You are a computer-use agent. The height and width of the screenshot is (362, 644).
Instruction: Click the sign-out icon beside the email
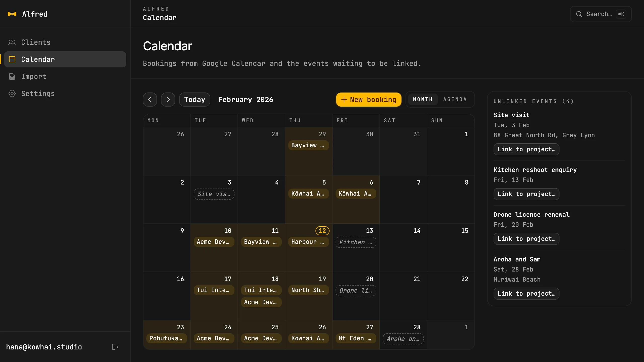115,347
